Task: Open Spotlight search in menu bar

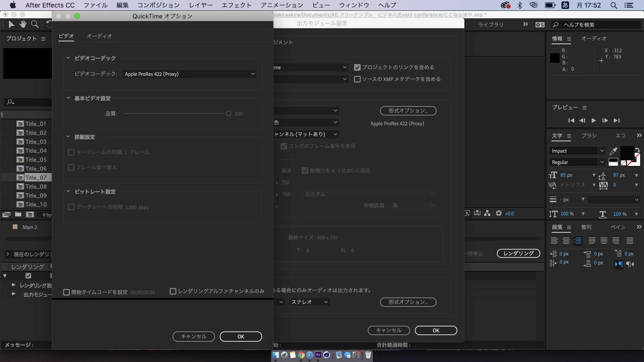Action: 613,5
